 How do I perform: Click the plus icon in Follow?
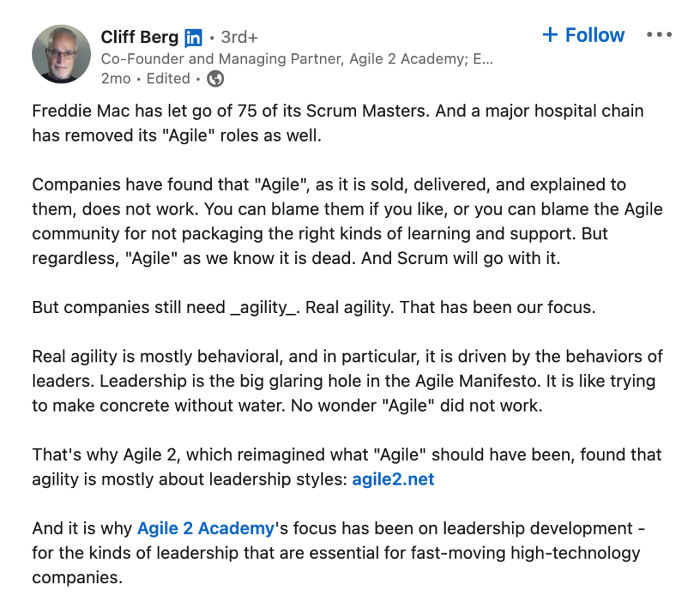tap(550, 35)
